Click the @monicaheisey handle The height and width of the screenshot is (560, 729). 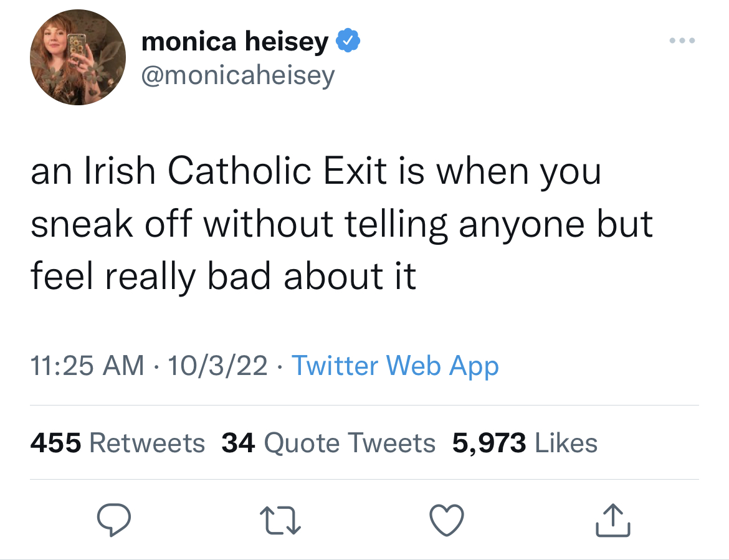tap(238, 75)
